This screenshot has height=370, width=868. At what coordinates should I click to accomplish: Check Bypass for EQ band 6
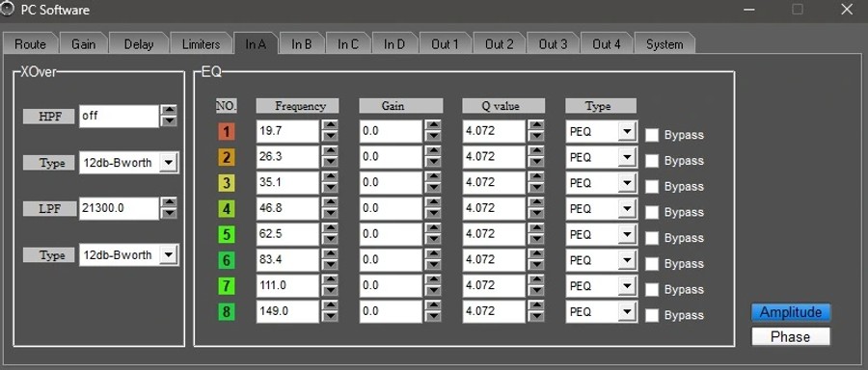click(652, 264)
